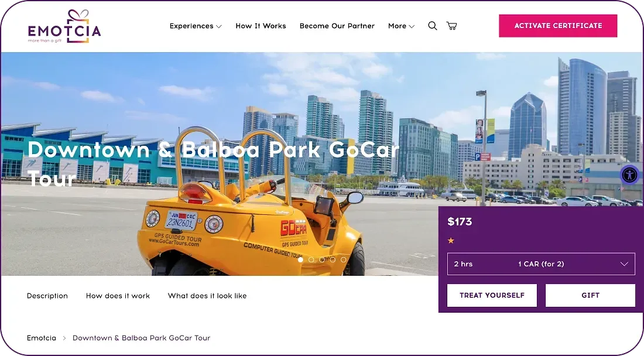Click the Treat Yourself button

point(492,295)
